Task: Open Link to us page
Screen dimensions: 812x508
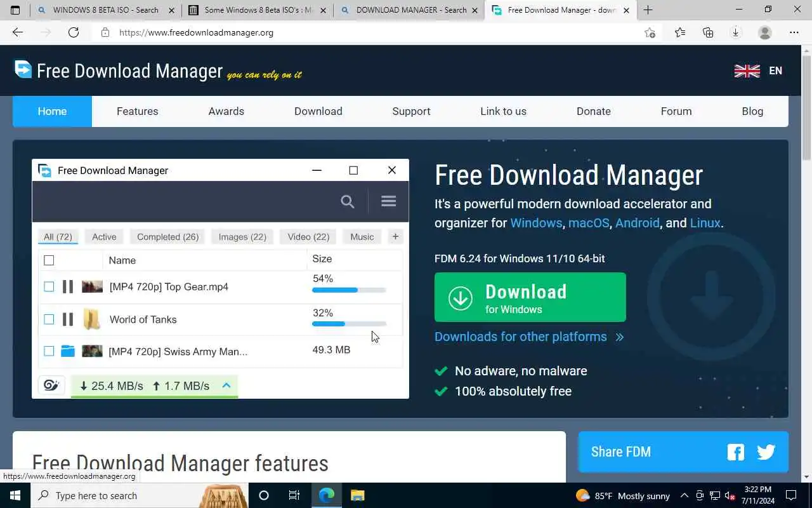Action: [x=503, y=111]
